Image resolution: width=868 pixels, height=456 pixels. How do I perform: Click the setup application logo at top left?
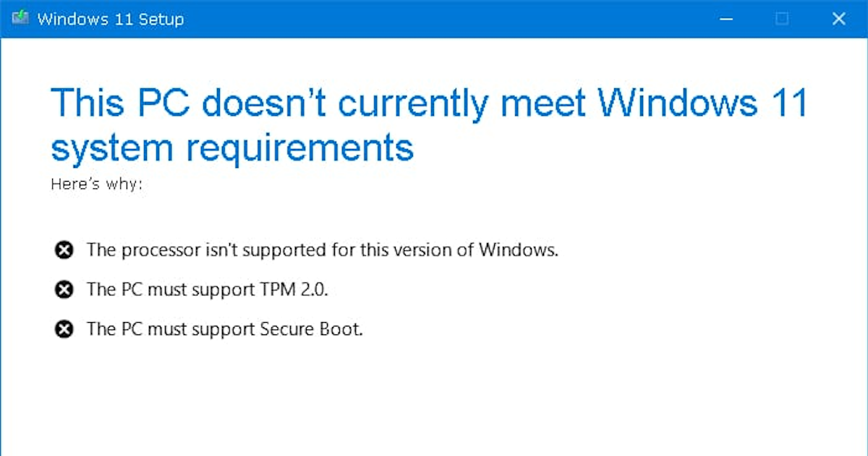[19, 19]
